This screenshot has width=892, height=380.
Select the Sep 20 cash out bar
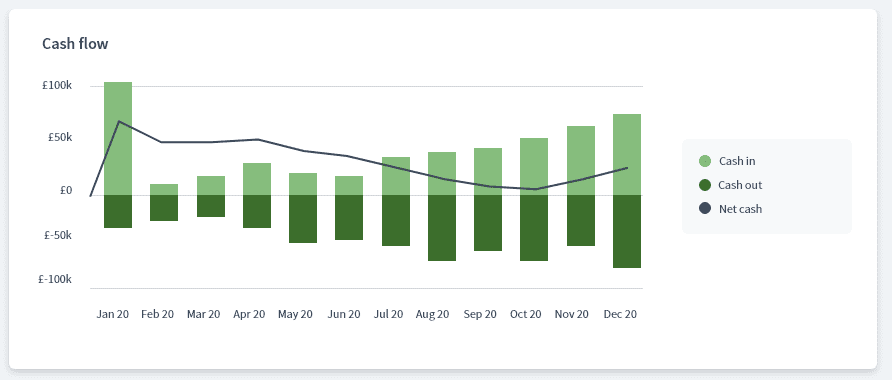[x=488, y=223]
